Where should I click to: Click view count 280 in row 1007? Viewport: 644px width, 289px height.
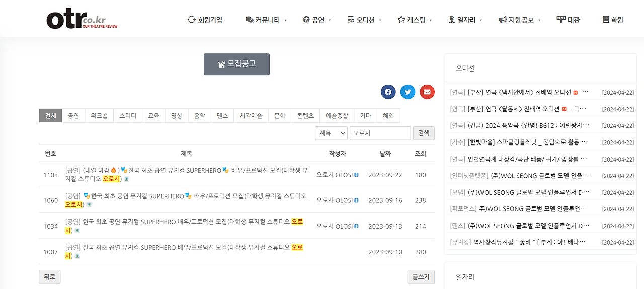(420, 252)
